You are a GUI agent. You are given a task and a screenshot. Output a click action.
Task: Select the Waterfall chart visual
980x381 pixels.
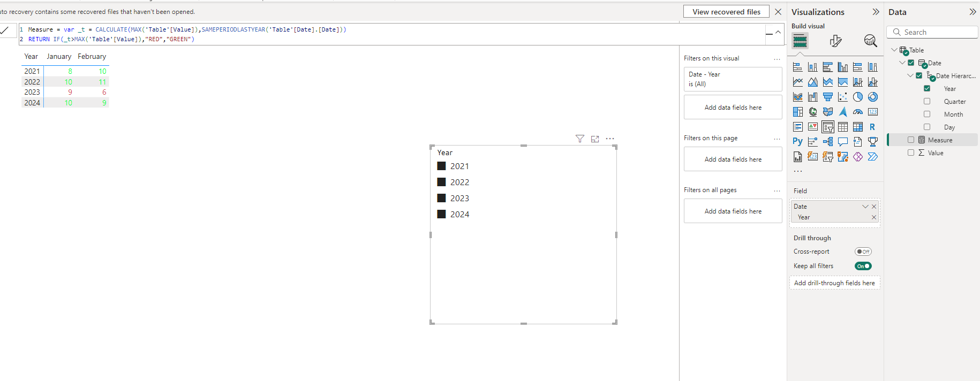coord(812,97)
